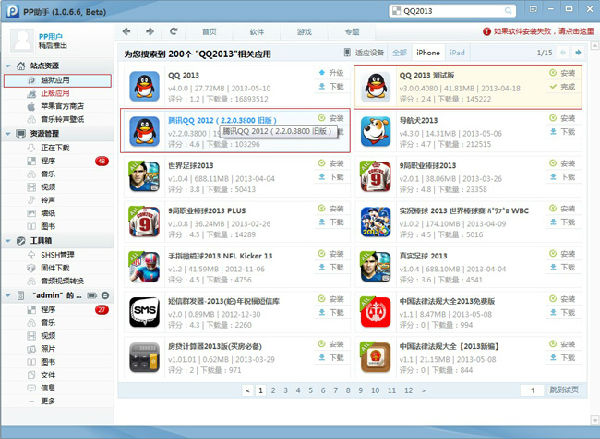Open the 软件 tab

256,32
